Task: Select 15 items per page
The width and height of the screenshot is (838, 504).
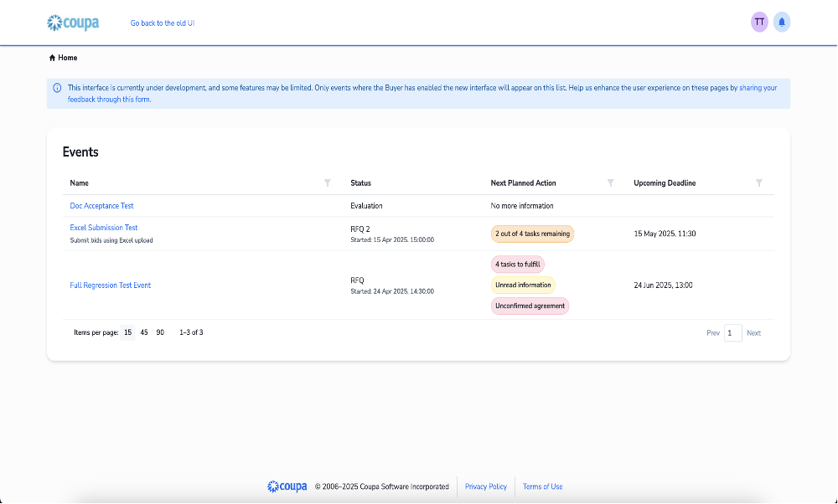Action: click(127, 332)
